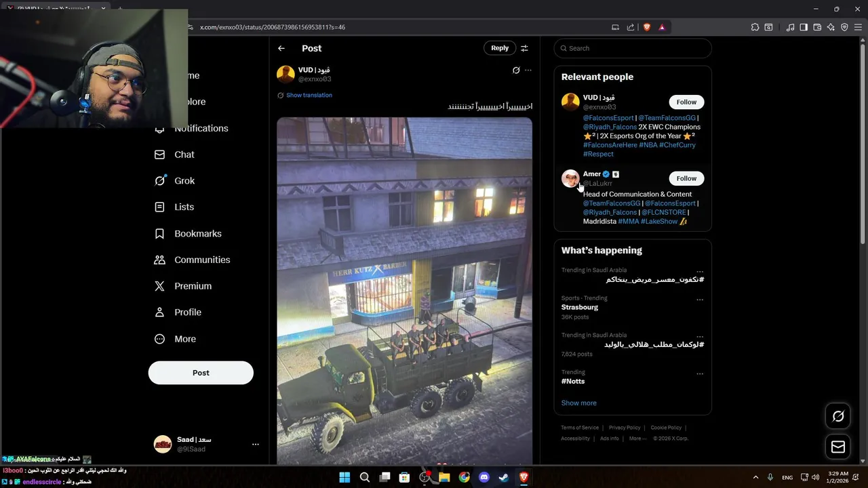Click the Brave Shields lion icon
This screenshot has width=868, height=488.
pyautogui.click(x=647, y=27)
